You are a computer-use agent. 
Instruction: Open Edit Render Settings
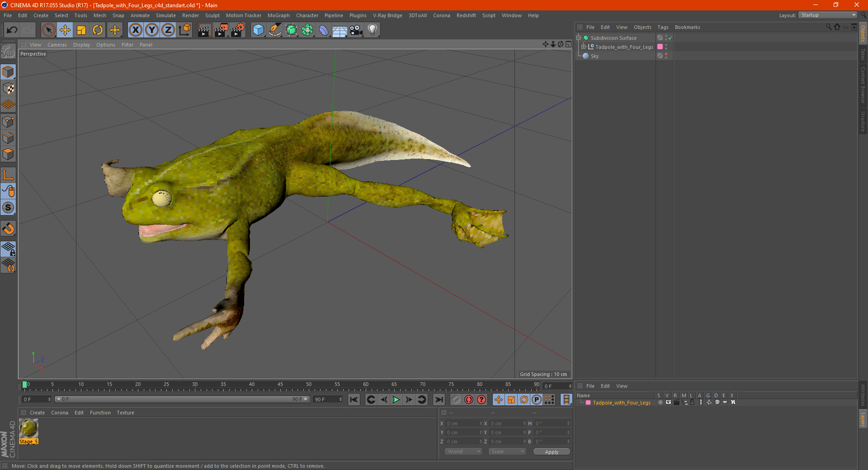coord(238,30)
